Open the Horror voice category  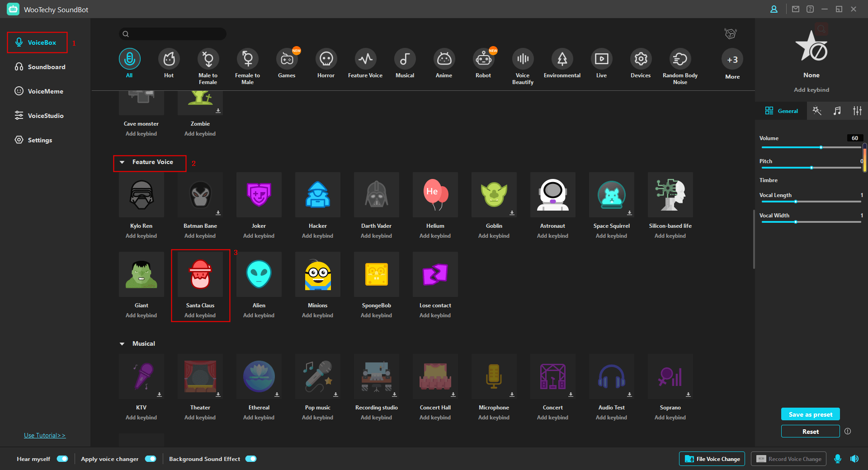326,59
